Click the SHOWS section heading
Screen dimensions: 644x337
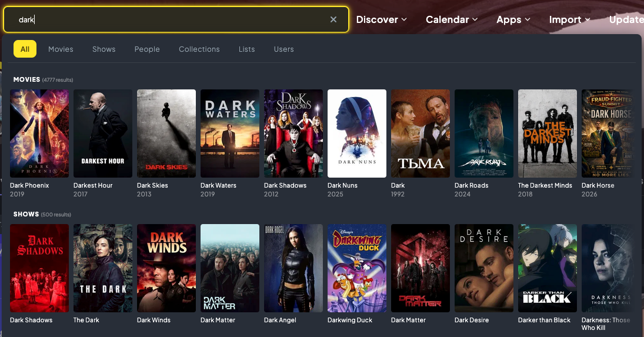(26, 214)
